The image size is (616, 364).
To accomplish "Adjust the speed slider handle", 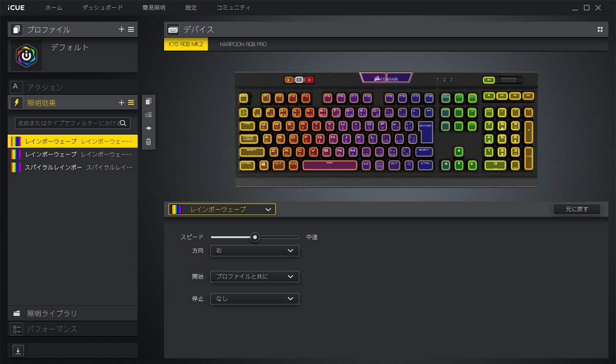I will click(x=255, y=237).
